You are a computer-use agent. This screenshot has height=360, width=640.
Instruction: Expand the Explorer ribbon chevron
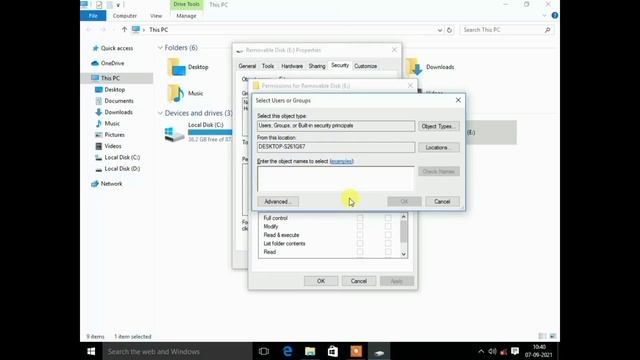pyautogui.click(x=544, y=16)
